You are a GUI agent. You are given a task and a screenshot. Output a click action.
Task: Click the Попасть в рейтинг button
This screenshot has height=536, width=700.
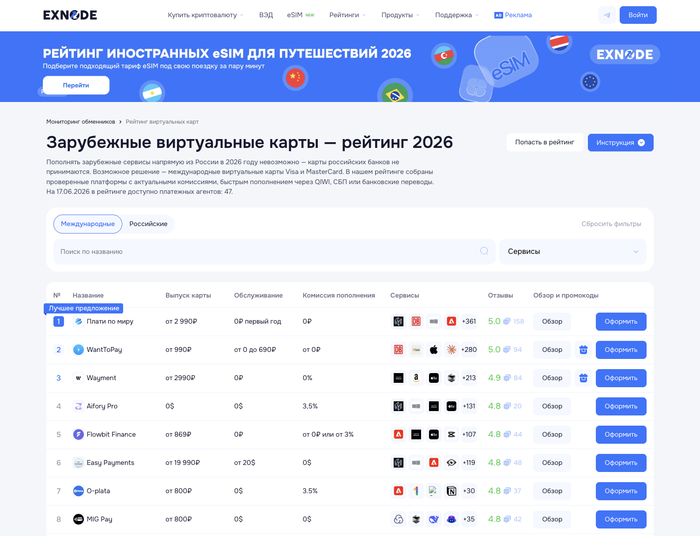pyautogui.click(x=545, y=142)
